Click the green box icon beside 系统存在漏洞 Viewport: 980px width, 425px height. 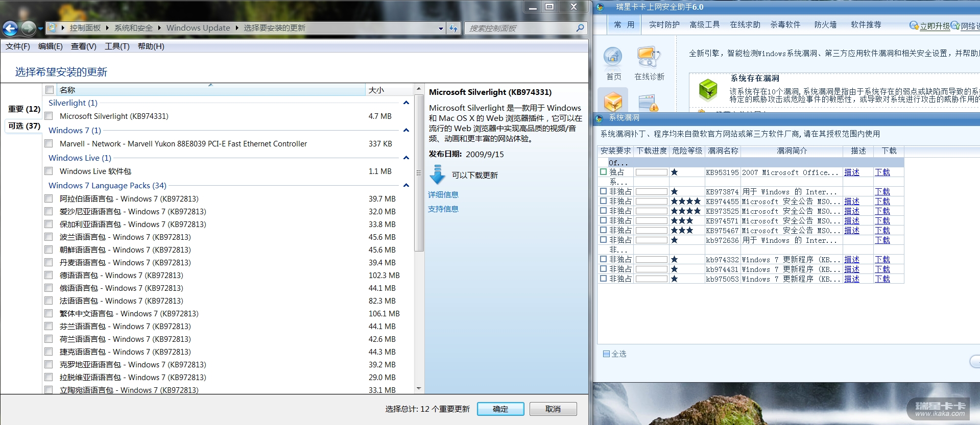pos(708,89)
